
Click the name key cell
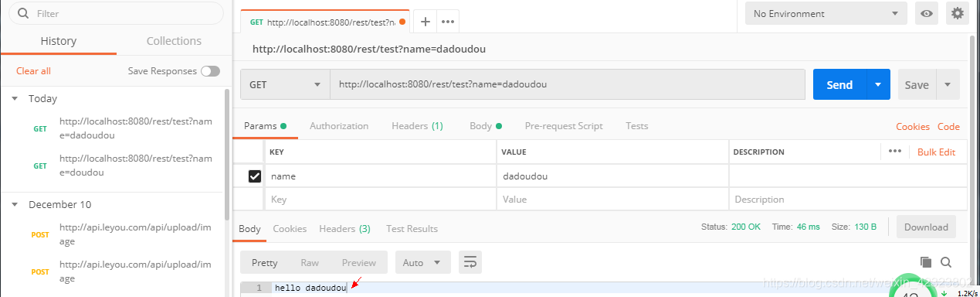point(380,176)
